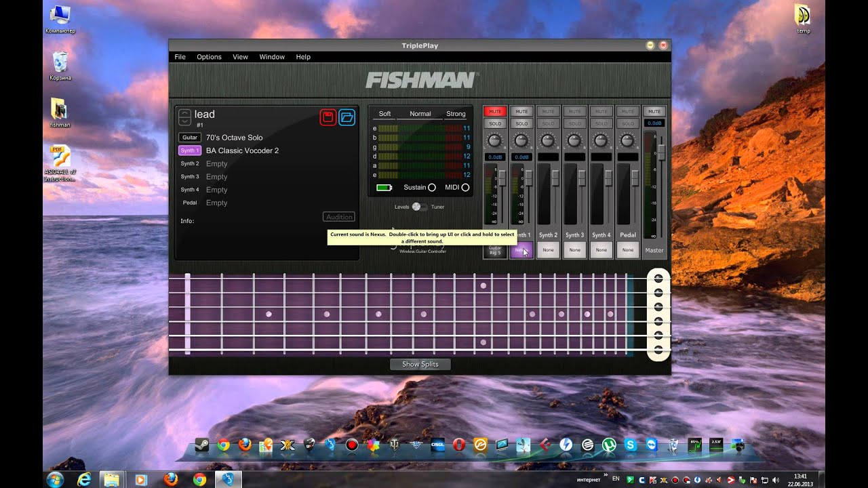Mute the Synth 1 channel
The width and height of the screenshot is (868, 488).
[x=521, y=111]
